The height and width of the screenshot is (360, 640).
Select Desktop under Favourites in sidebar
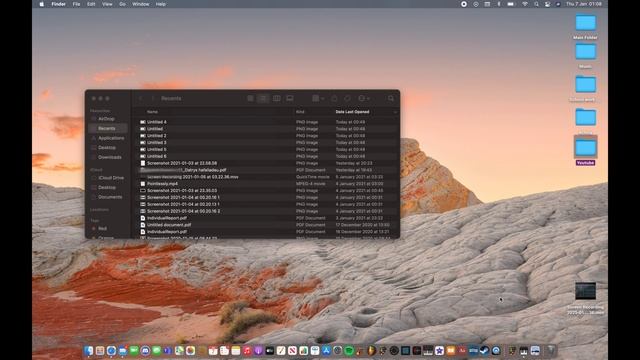tap(107, 147)
